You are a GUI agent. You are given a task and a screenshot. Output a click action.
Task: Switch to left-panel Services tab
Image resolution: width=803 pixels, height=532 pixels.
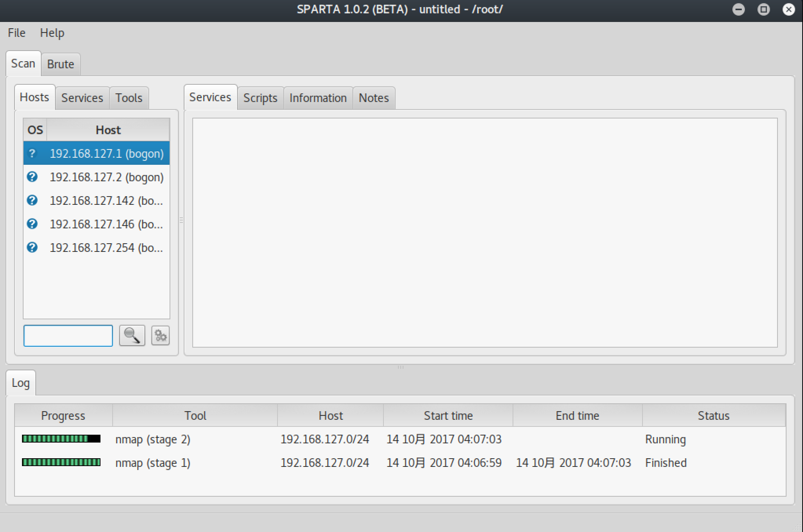tap(82, 98)
